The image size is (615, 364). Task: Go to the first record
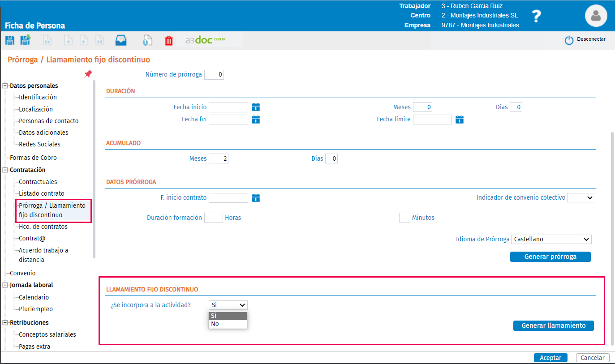tap(47, 40)
